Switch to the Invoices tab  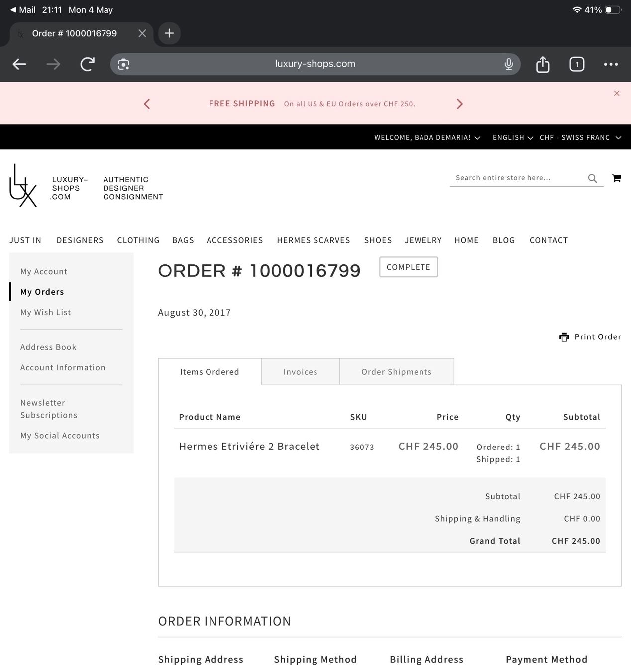point(301,372)
